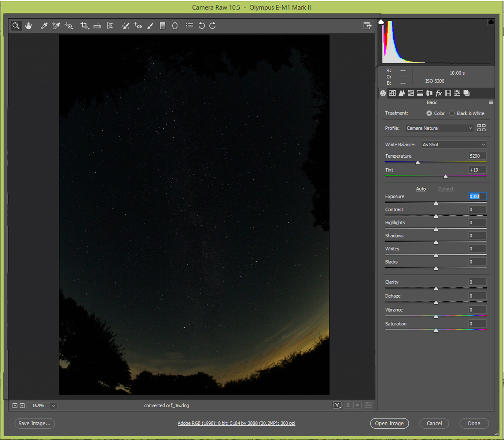Choose the Black & White treatment option
Image resolution: width=504 pixels, height=440 pixels.
click(452, 113)
